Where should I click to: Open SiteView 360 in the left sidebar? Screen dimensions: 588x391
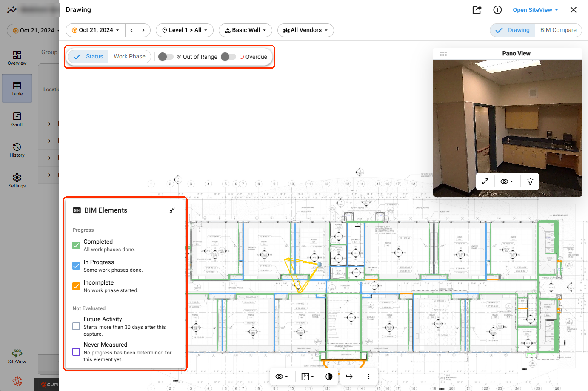[17, 356]
